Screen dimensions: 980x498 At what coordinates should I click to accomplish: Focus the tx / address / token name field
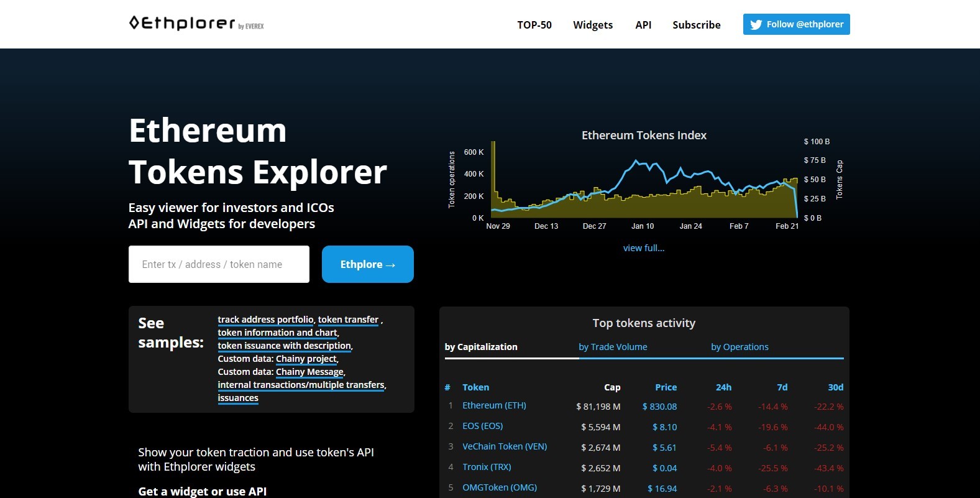(219, 264)
